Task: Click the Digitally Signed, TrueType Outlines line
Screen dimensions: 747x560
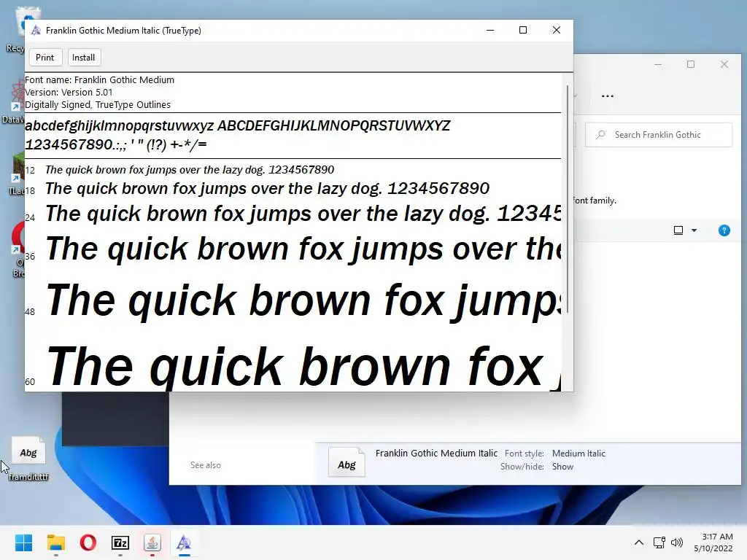Action: click(x=98, y=105)
